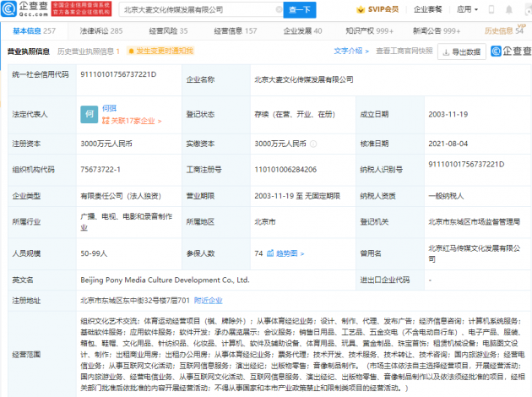Expand 关联17家企业 link
Screen dimensions: 532x397
click(132, 121)
